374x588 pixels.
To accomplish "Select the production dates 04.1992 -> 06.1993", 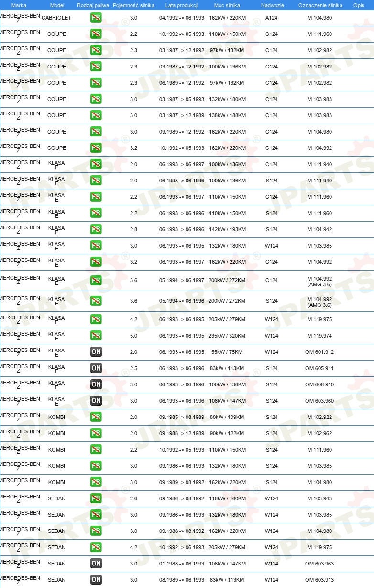I will click(x=182, y=18).
